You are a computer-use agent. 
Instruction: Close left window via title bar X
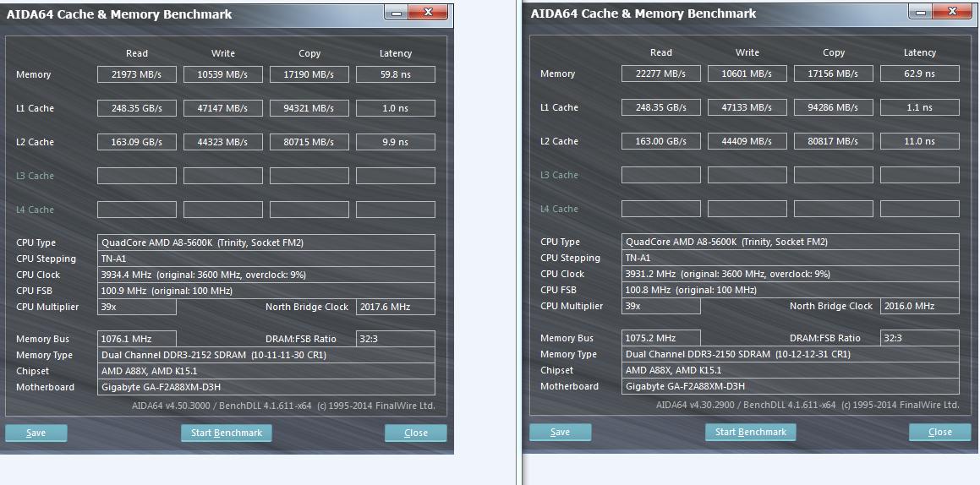(428, 13)
